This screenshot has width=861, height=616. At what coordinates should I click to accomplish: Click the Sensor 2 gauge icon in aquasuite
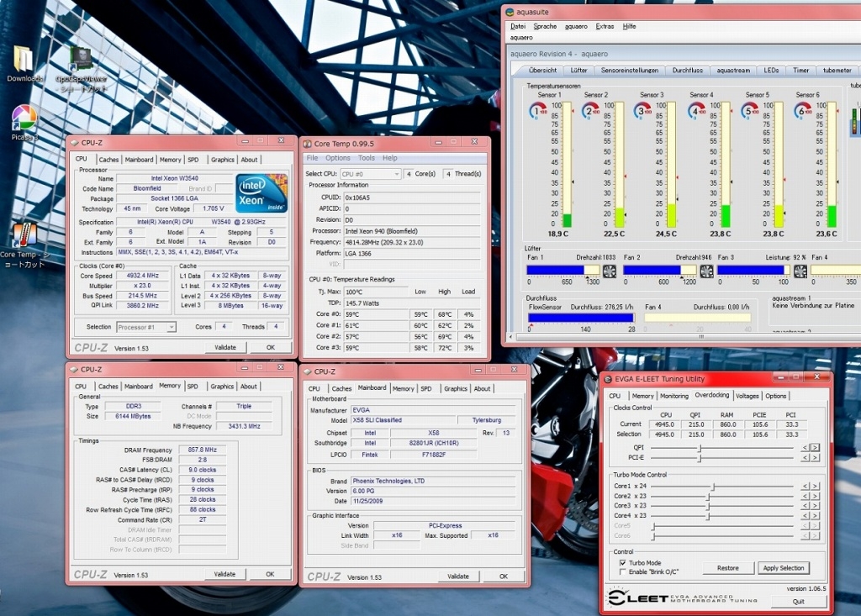589,111
